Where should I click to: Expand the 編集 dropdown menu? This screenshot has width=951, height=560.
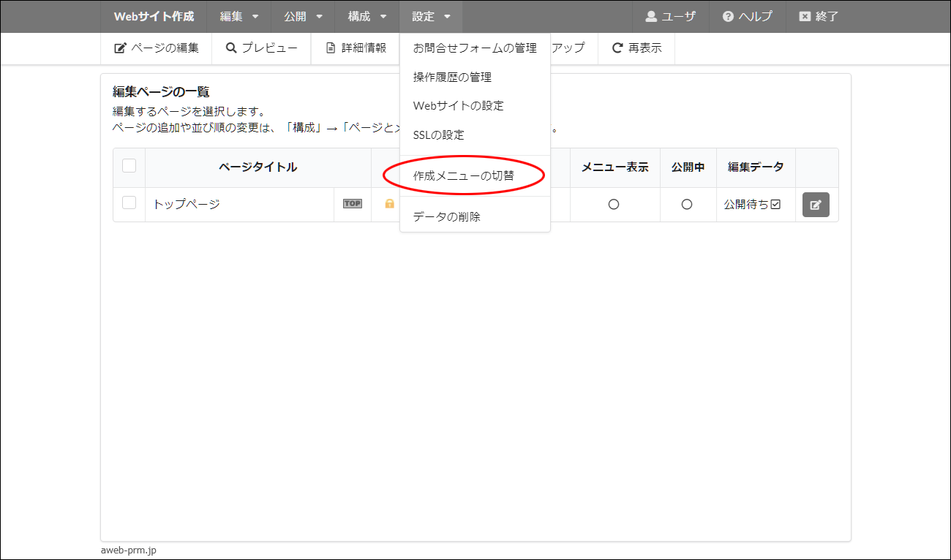(x=239, y=16)
